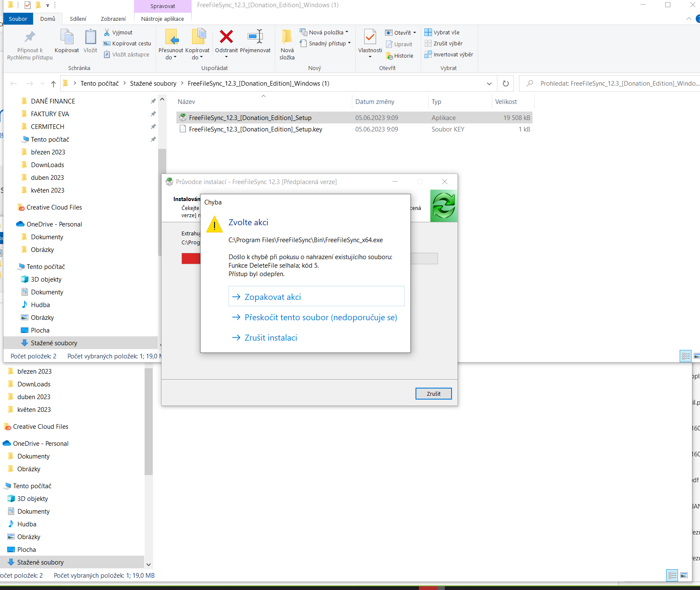Click the "19 508 kB" size cell
The width and height of the screenshot is (700, 590).
click(517, 118)
